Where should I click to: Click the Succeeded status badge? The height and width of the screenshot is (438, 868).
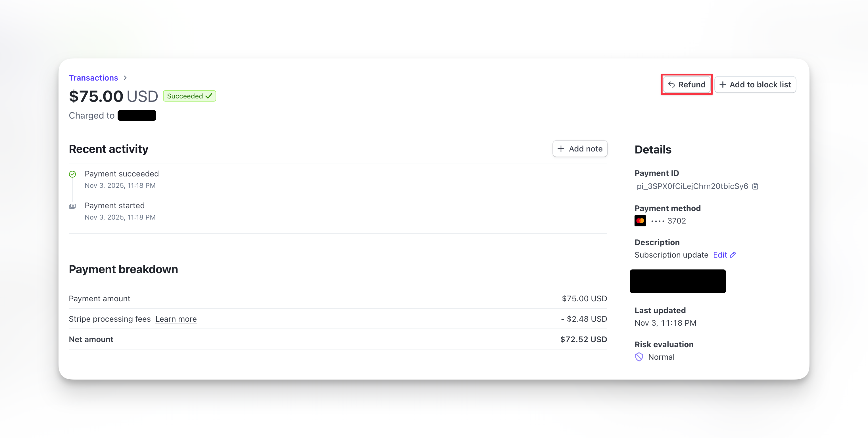tap(189, 96)
